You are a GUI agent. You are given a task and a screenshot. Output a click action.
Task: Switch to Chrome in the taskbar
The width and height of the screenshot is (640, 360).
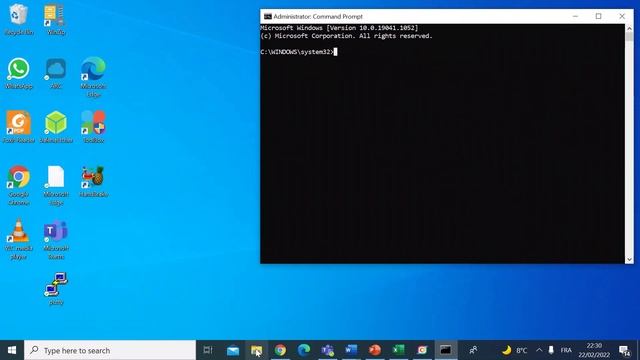tap(280, 350)
